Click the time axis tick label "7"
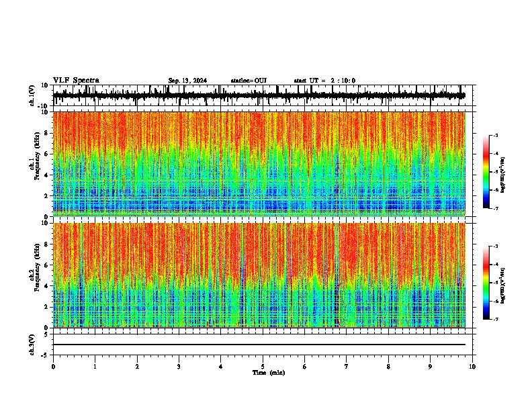The width and height of the screenshot is (532, 411). click(347, 367)
